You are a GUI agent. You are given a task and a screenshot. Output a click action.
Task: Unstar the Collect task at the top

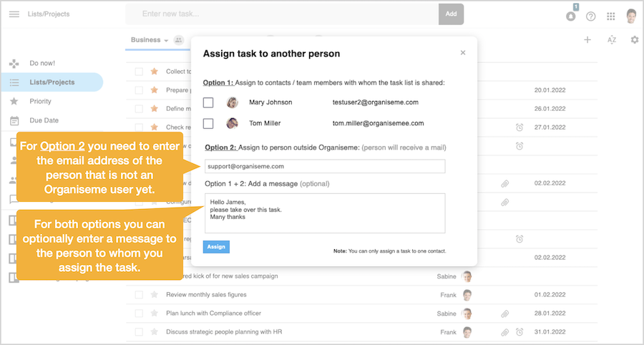[x=155, y=72]
